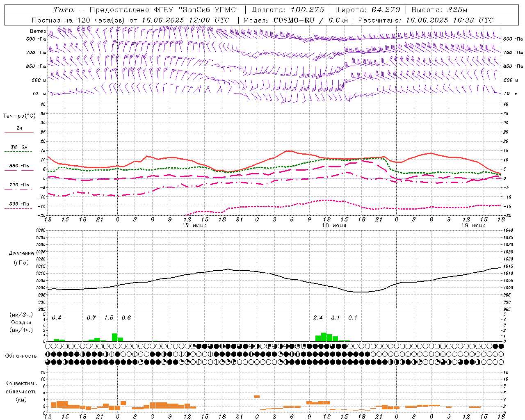Click the precipitation total value "0.6"
Viewport: 525px width, 420px height.
[126, 318]
